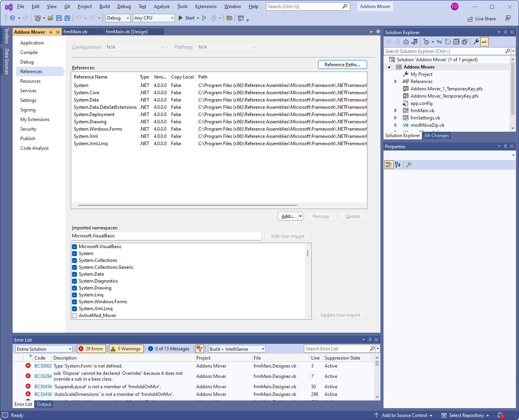Uncheck System.Data namespace import
Viewport: 519px width, 420px height.
point(75,274)
